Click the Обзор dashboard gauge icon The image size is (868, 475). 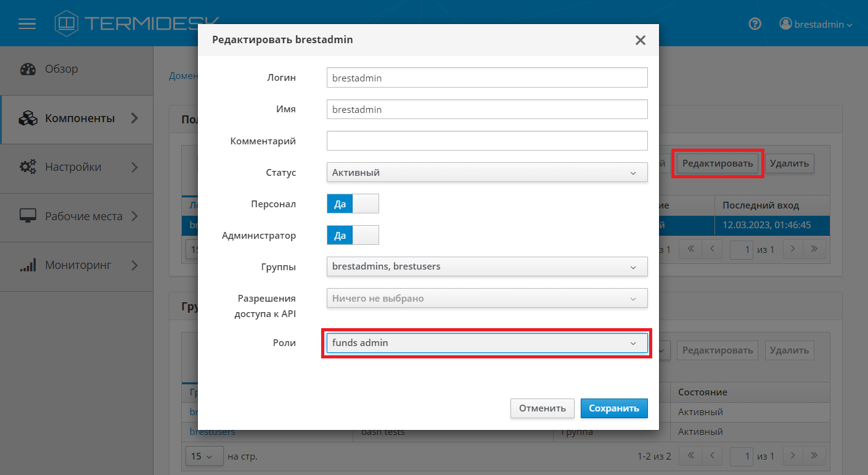28,69
